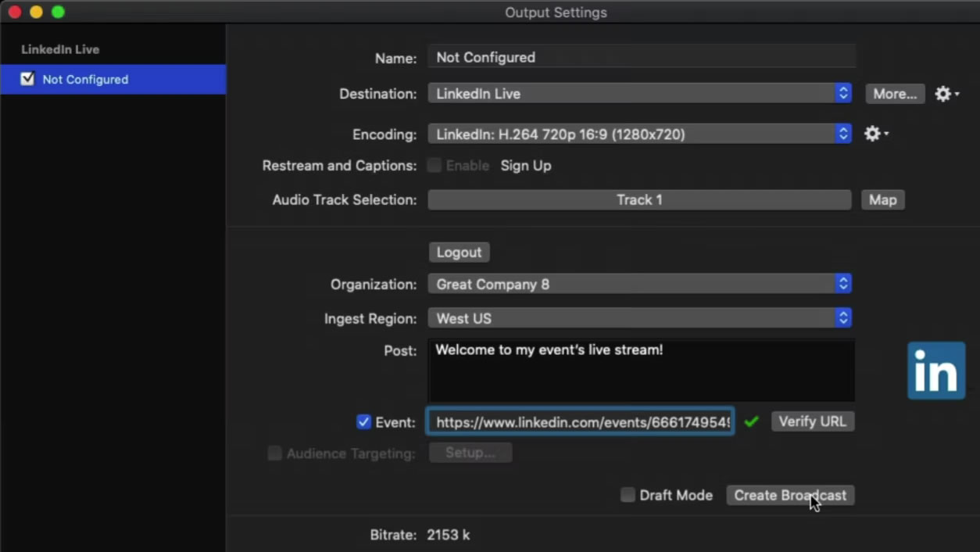This screenshot has height=552, width=980.
Task: Click the bitrate value 2153 k
Action: (x=449, y=535)
